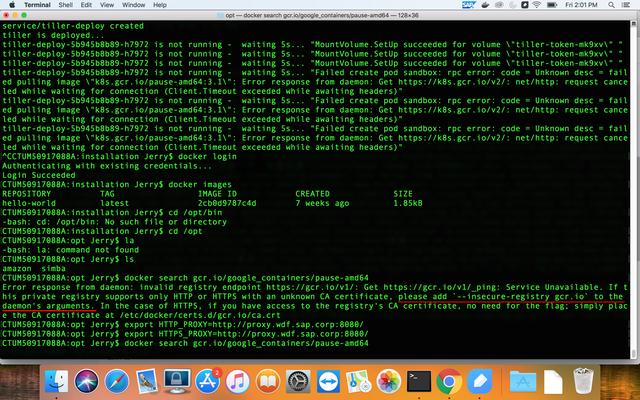Image resolution: width=640 pixels, height=400 pixels.
Task: Click the battery status icon
Action: tap(552, 5)
